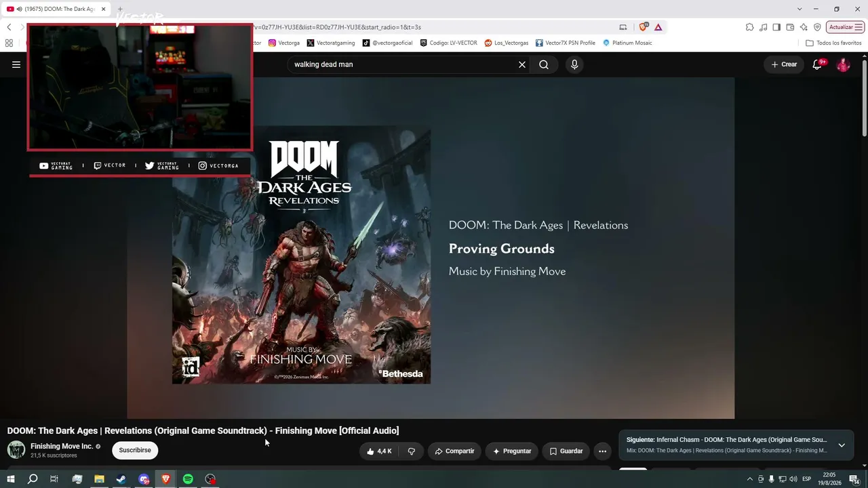The height and width of the screenshot is (488, 868).
Task: Open the Vectoratgaming X bookmark
Action: tap(331, 43)
